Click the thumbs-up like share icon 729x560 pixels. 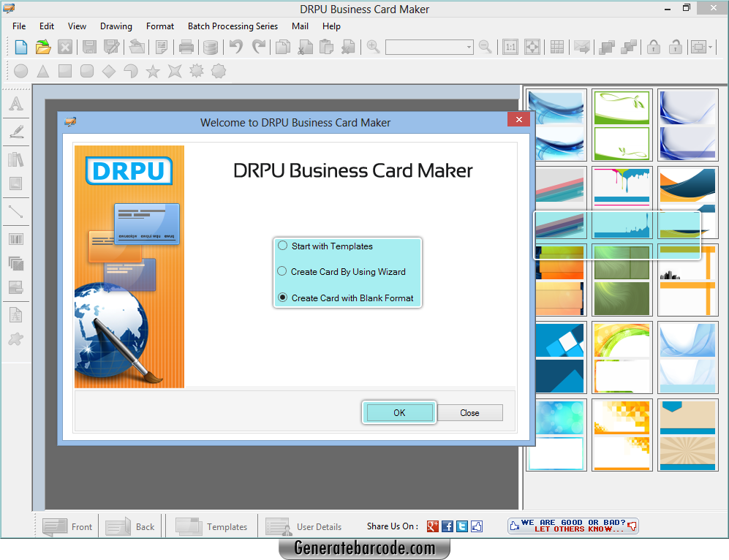[x=477, y=526]
